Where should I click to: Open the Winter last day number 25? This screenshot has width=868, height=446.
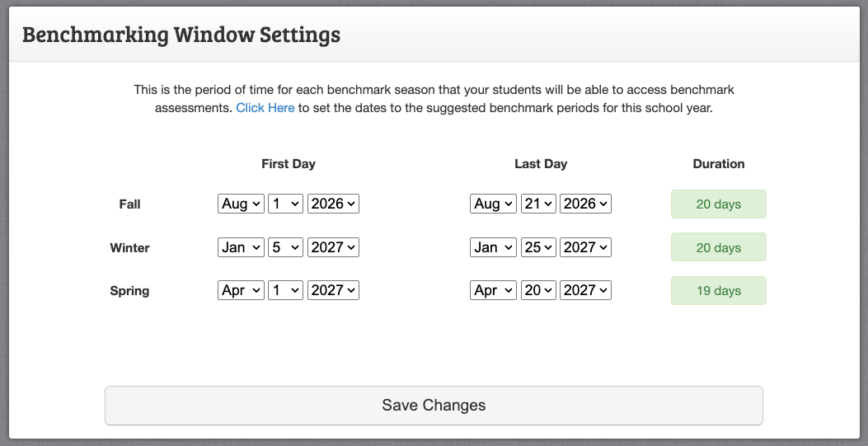(x=538, y=247)
